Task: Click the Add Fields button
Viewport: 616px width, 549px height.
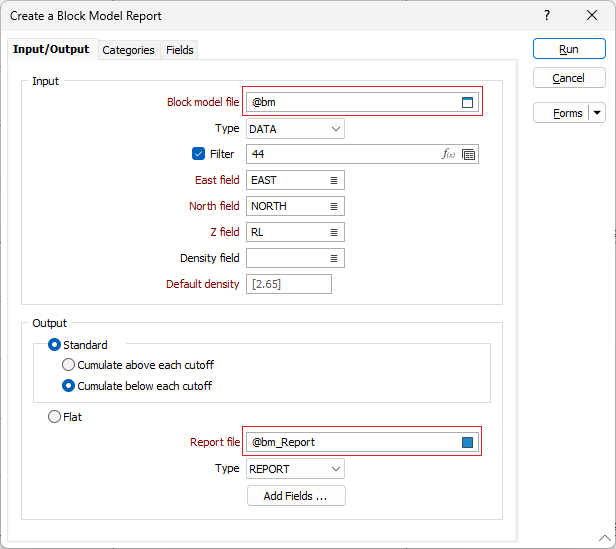Action: click(x=296, y=496)
